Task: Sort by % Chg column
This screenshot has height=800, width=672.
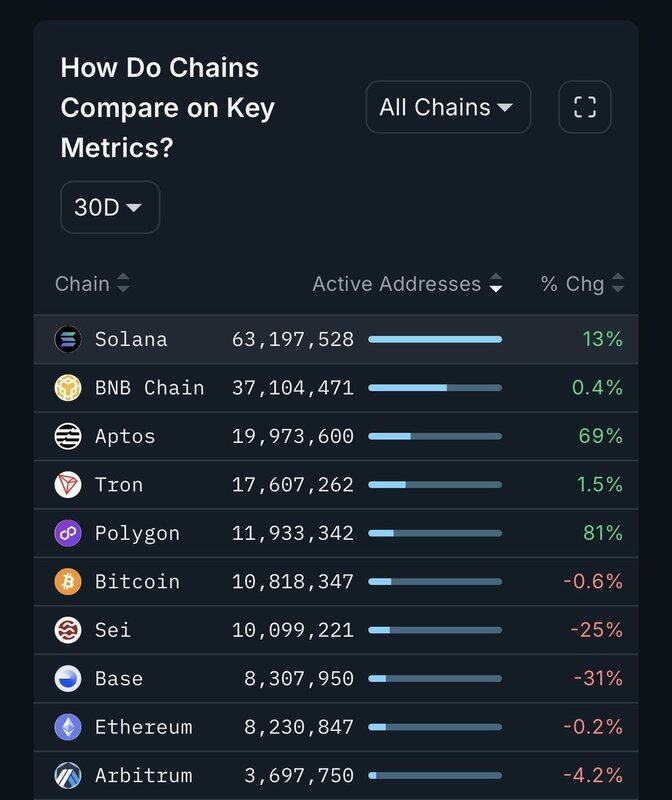Action: (x=582, y=284)
